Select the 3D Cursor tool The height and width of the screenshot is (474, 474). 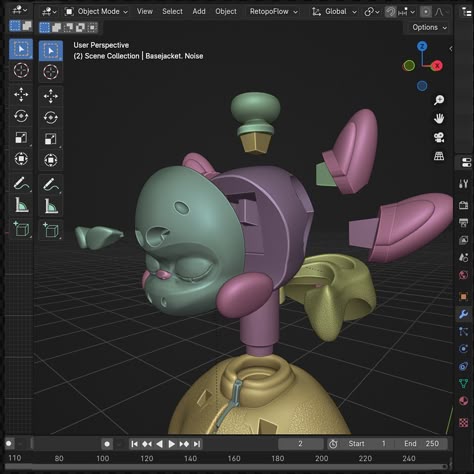pyautogui.click(x=51, y=72)
